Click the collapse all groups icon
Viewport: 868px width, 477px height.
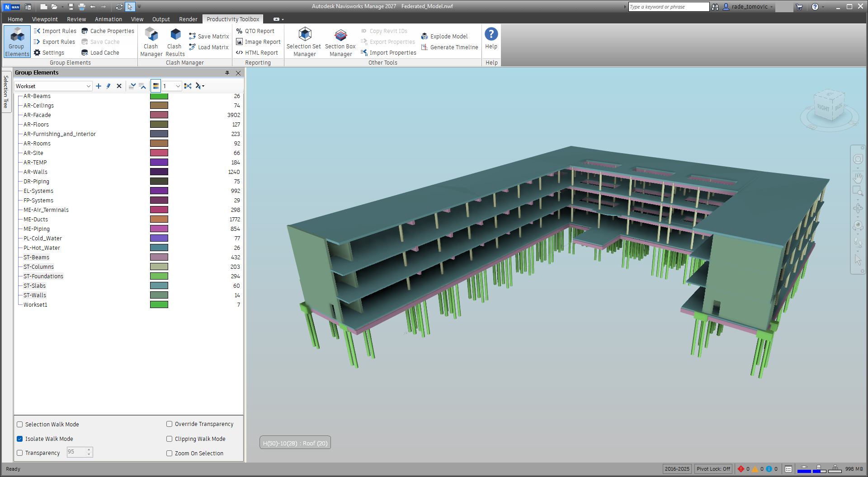(x=142, y=86)
